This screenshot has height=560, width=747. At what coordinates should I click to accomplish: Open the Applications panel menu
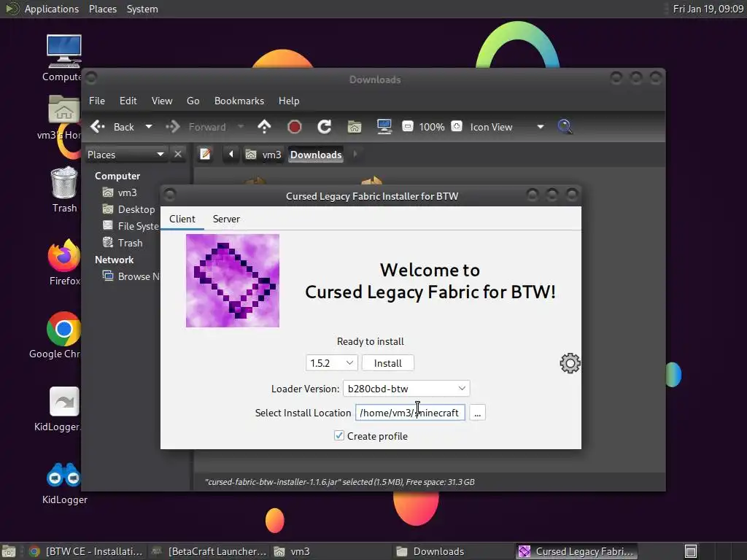[52, 9]
